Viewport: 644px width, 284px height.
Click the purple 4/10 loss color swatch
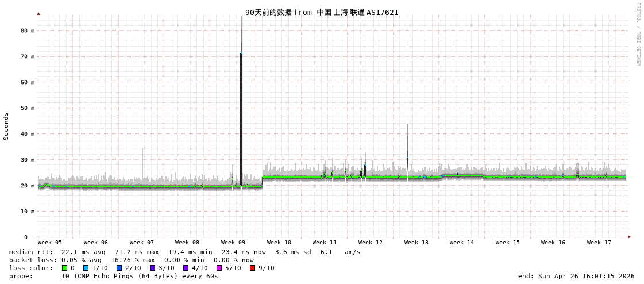[186, 268]
